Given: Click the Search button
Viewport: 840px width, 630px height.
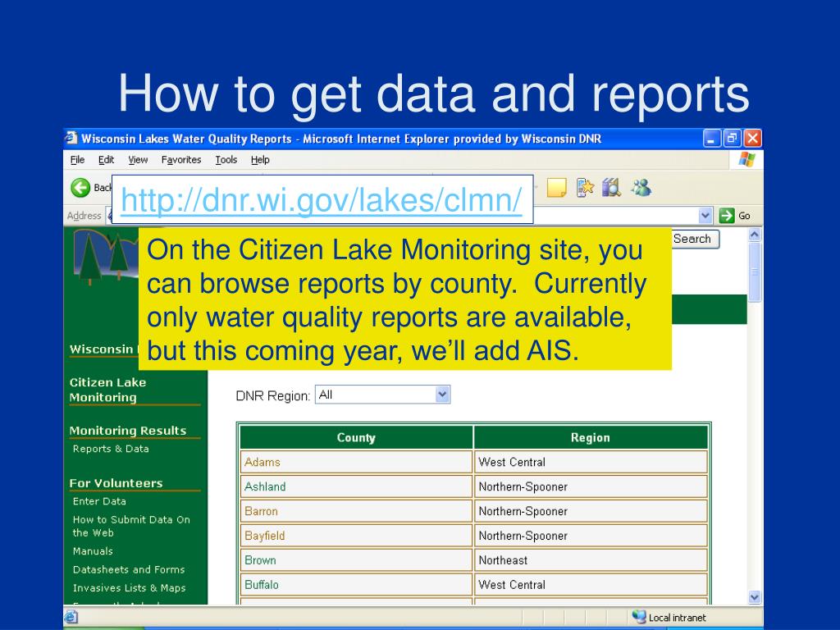Looking at the screenshot, I should (x=695, y=239).
